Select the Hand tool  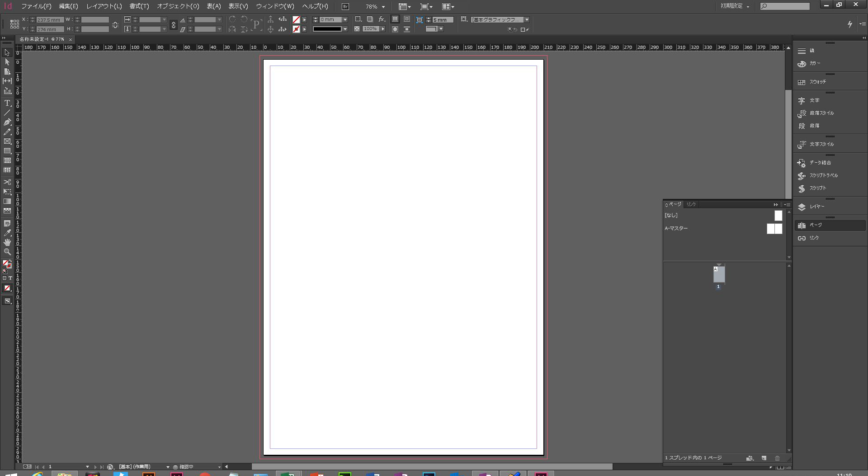[x=7, y=242]
